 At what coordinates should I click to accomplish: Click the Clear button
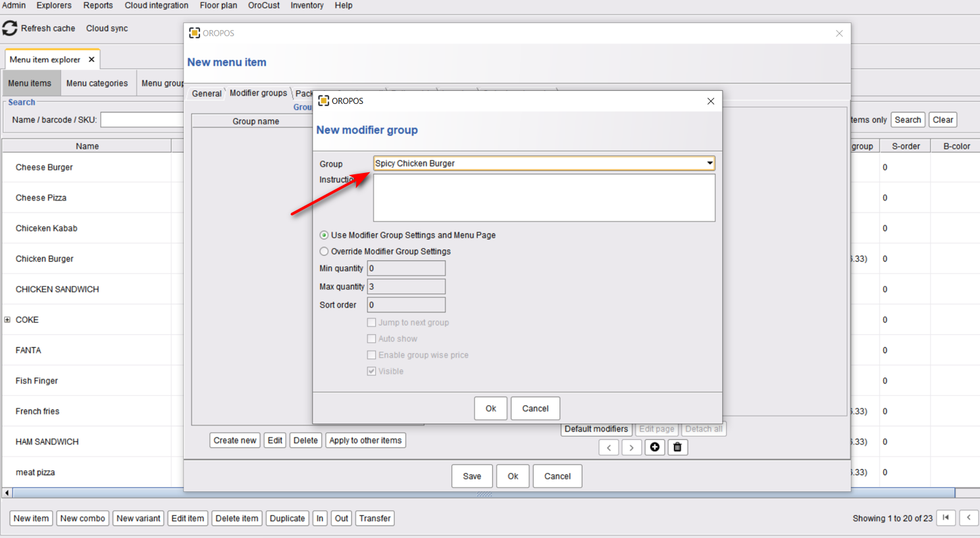point(942,120)
